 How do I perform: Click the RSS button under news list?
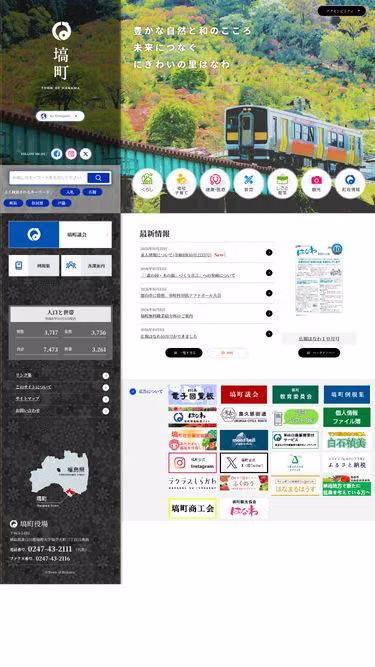click(x=227, y=353)
